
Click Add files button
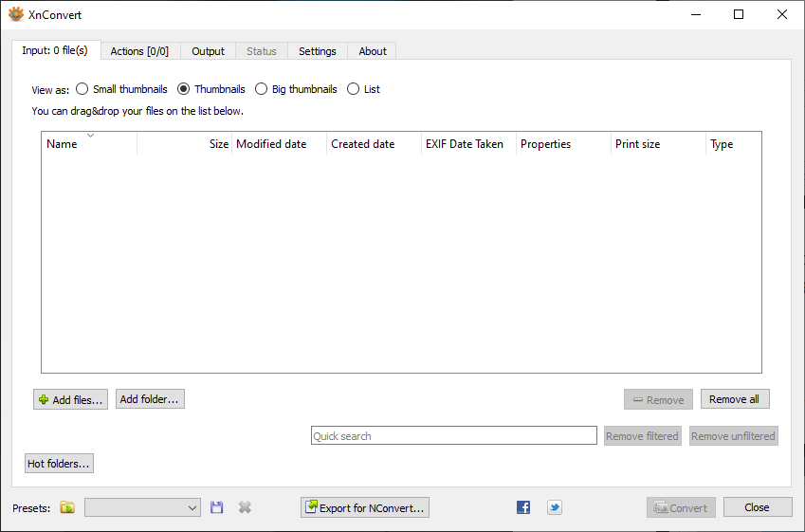click(70, 399)
